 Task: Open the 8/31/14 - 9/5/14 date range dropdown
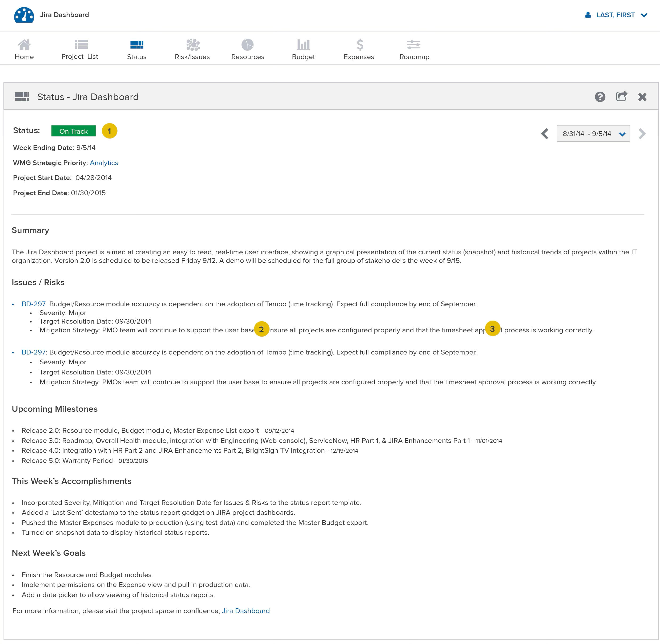point(593,134)
